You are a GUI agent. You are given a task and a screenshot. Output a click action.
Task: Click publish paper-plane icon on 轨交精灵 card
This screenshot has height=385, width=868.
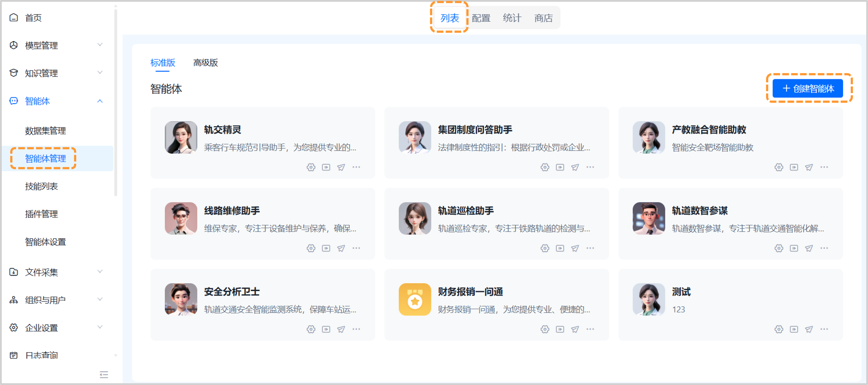click(341, 167)
